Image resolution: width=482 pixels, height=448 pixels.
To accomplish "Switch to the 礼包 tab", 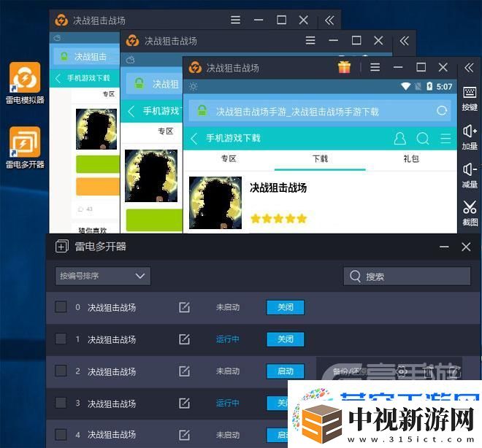I will [411, 159].
